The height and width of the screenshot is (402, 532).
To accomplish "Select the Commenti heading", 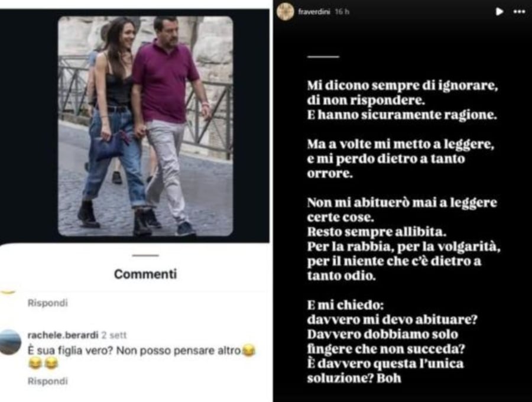I will [x=145, y=274].
